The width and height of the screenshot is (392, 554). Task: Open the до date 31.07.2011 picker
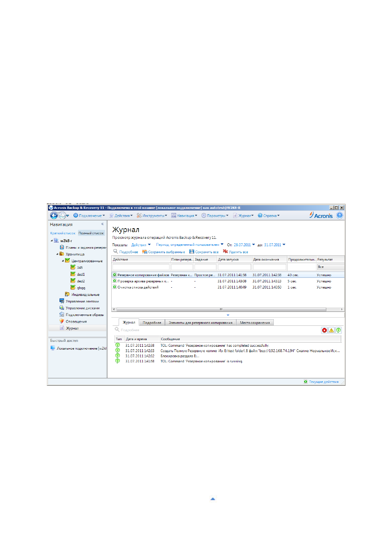pos(275,245)
